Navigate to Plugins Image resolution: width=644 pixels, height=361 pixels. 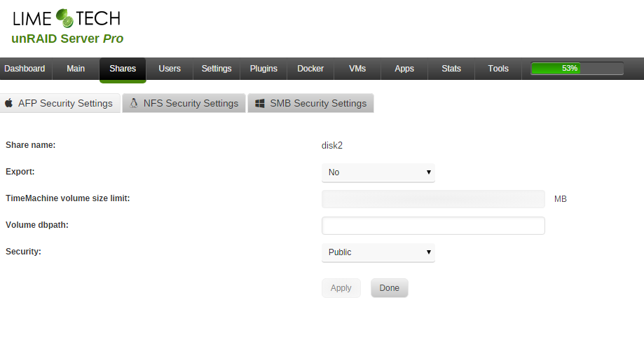[x=263, y=69]
